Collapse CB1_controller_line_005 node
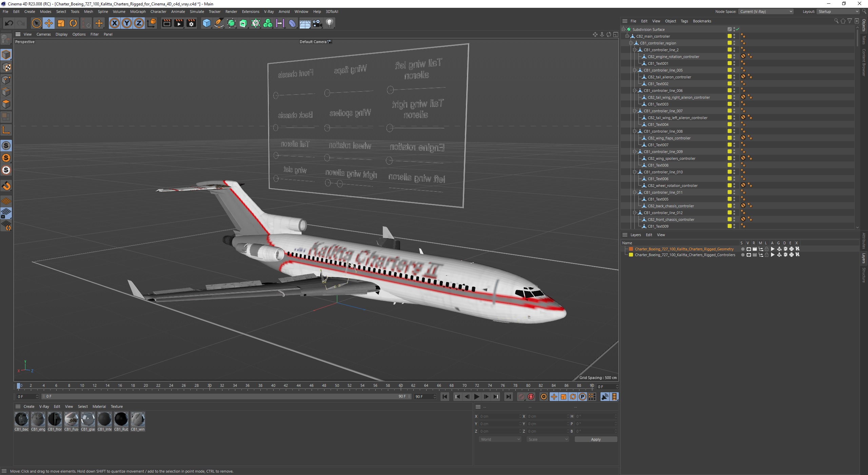The width and height of the screenshot is (868, 475). 635,70
